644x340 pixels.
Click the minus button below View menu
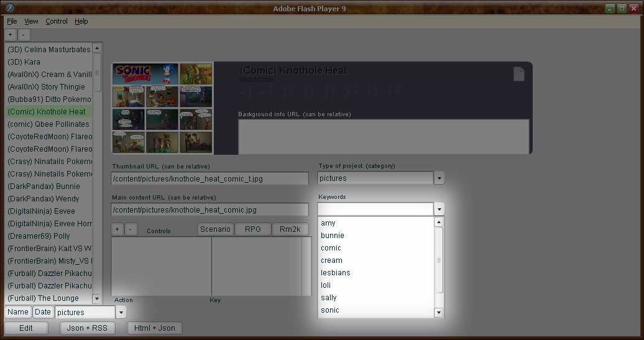point(24,35)
